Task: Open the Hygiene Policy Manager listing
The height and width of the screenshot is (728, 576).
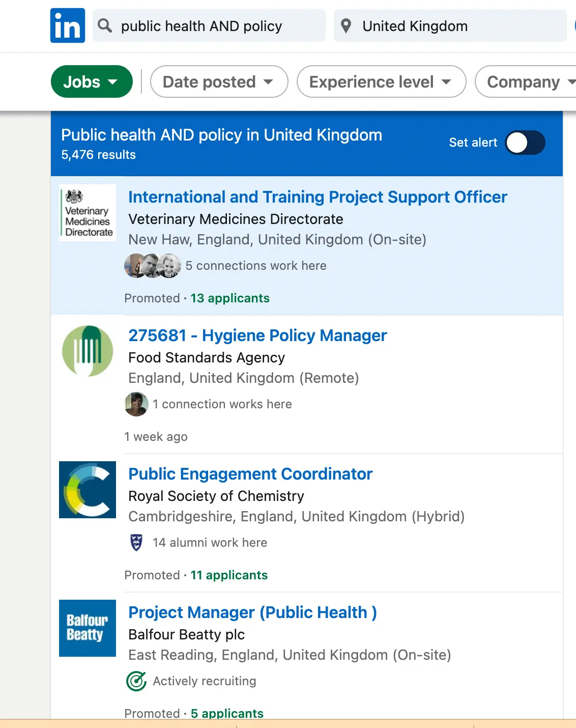Action: click(257, 335)
